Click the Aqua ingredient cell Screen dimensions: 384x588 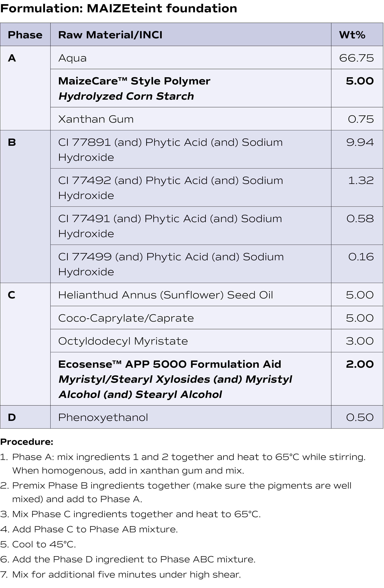190,58
